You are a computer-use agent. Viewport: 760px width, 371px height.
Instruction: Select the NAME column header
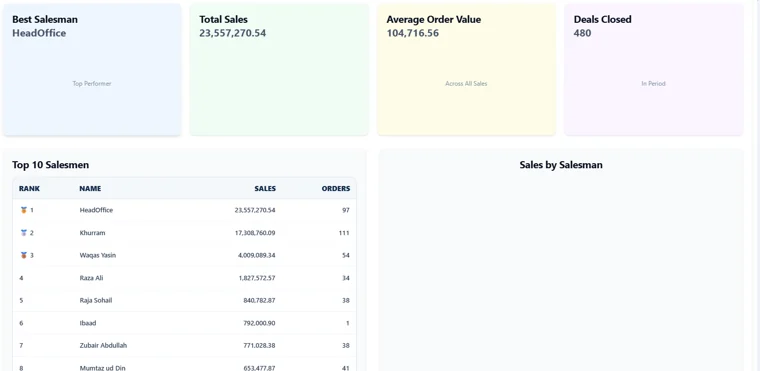[x=90, y=189]
